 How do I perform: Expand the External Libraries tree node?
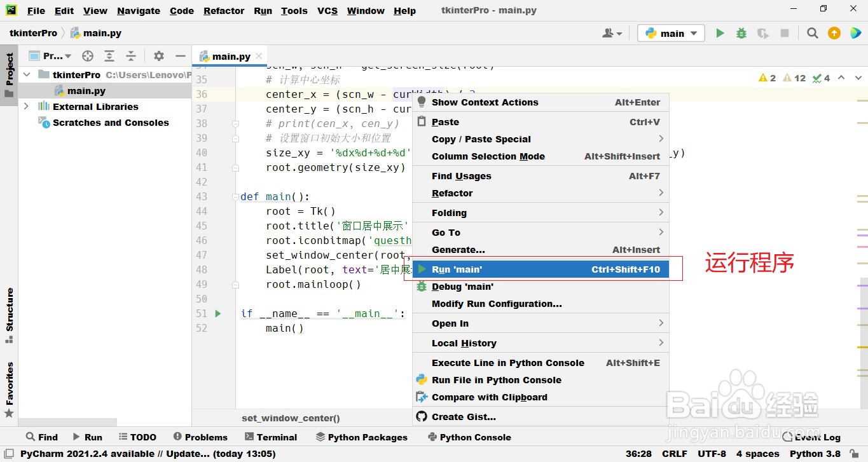26,107
